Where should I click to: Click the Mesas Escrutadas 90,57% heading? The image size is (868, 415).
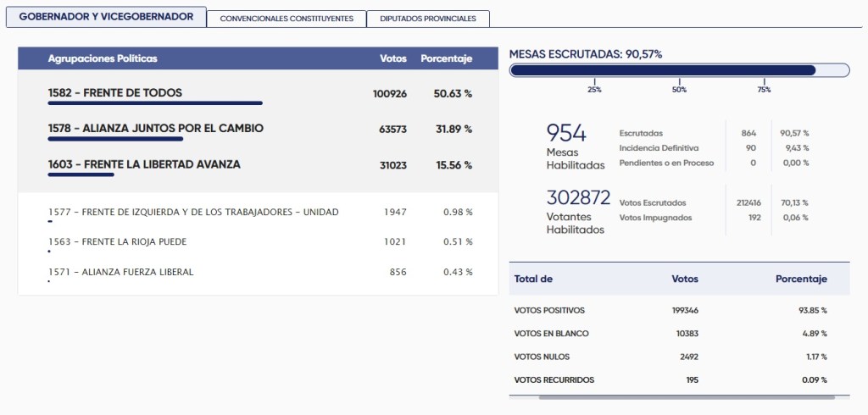click(x=586, y=54)
